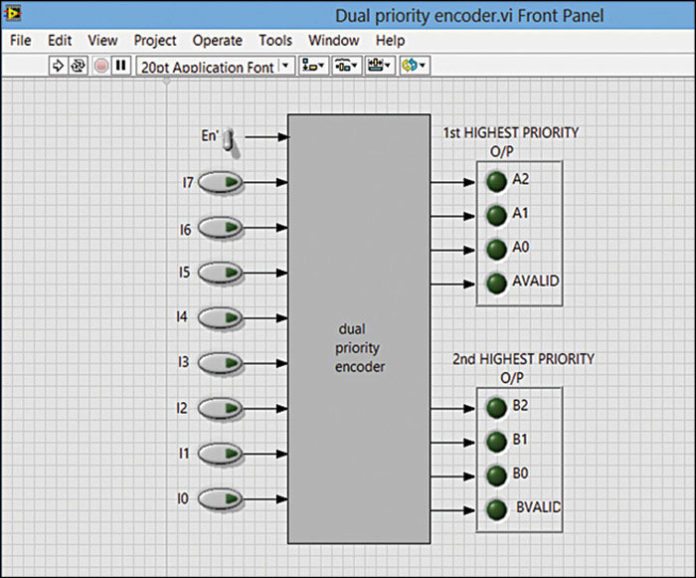Viewport: 696px width, 578px height.
Task: Click Run Continuously toolbar icon
Action: tap(77, 66)
